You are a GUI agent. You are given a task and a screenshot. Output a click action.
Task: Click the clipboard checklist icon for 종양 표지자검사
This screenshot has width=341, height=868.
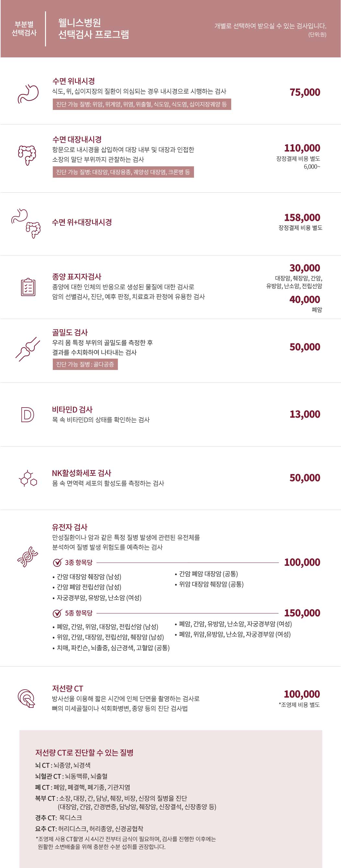pos(28,287)
